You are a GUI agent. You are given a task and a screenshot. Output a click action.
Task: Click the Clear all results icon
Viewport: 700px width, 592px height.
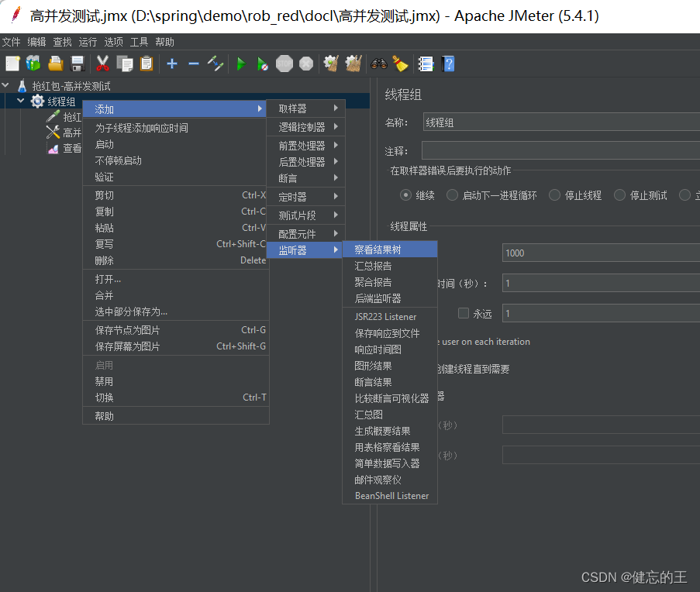tap(353, 64)
